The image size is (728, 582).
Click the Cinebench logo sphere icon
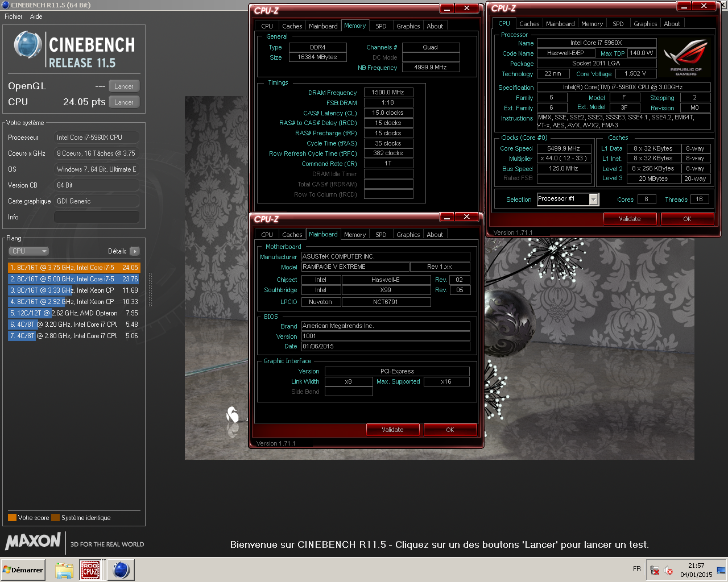tap(27, 45)
